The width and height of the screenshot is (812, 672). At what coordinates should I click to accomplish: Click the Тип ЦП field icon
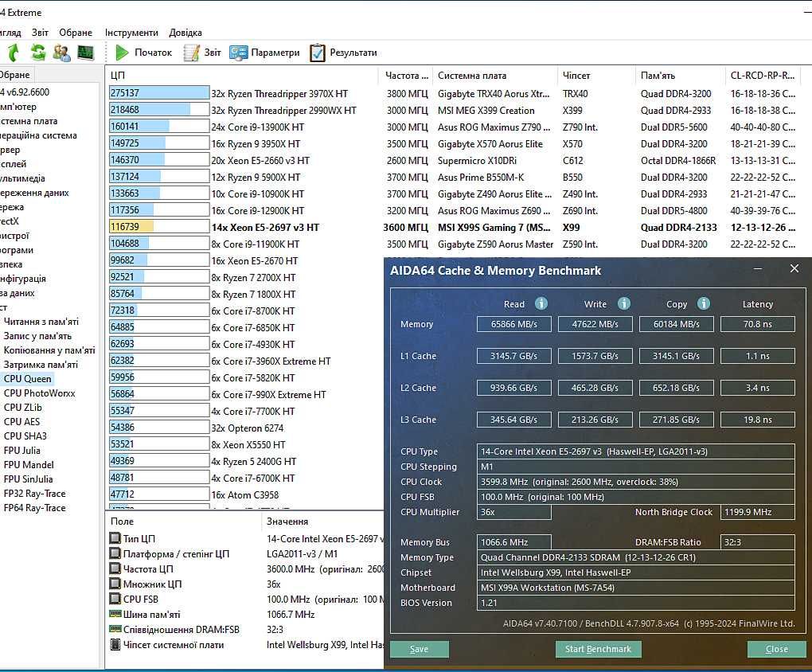pyautogui.click(x=115, y=538)
